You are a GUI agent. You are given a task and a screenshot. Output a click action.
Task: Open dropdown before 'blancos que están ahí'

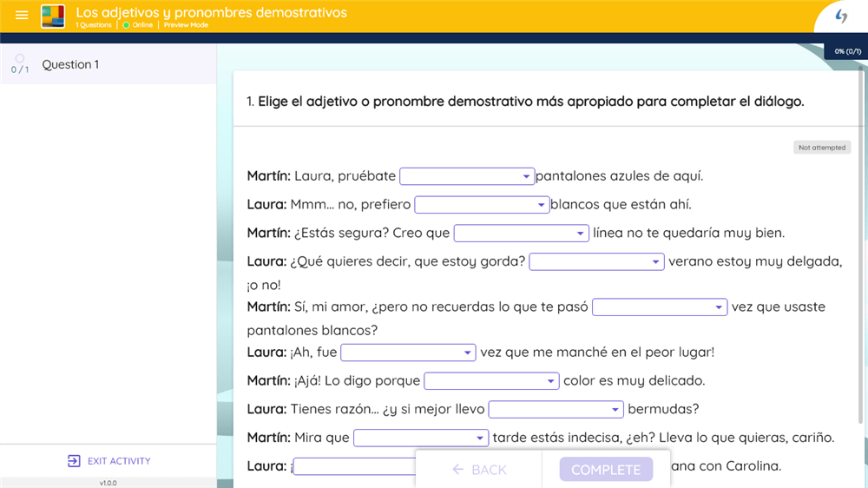tap(482, 204)
